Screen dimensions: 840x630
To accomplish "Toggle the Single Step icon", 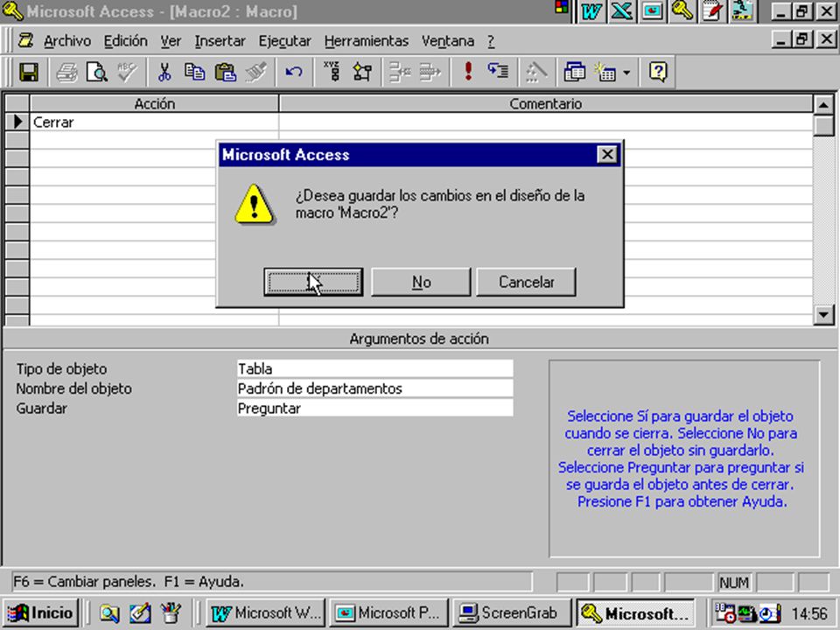I will click(498, 72).
